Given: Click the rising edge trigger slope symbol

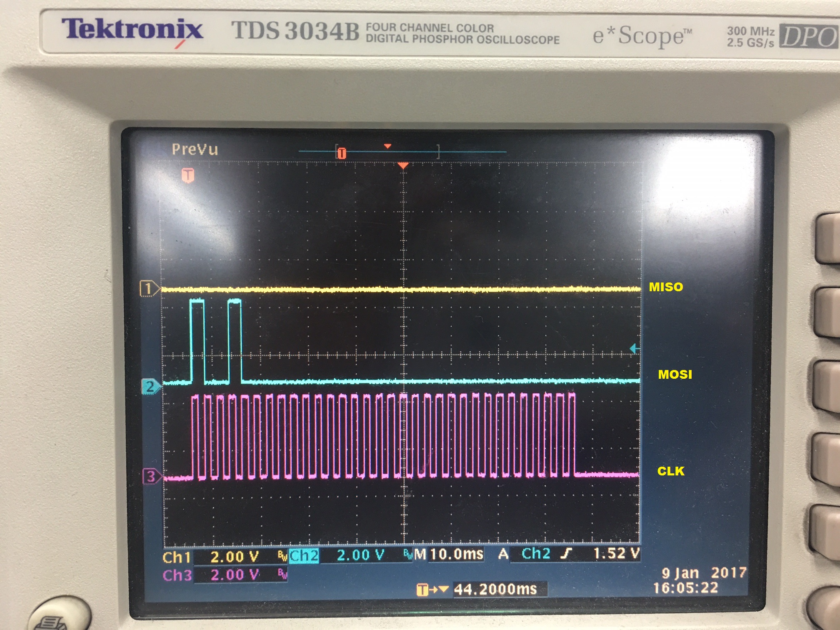Looking at the screenshot, I should pos(566,554).
